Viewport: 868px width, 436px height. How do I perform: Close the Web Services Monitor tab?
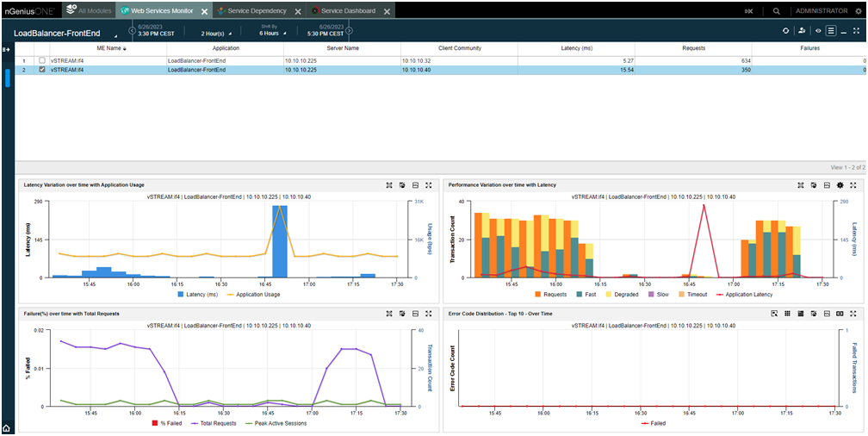(x=204, y=11)
